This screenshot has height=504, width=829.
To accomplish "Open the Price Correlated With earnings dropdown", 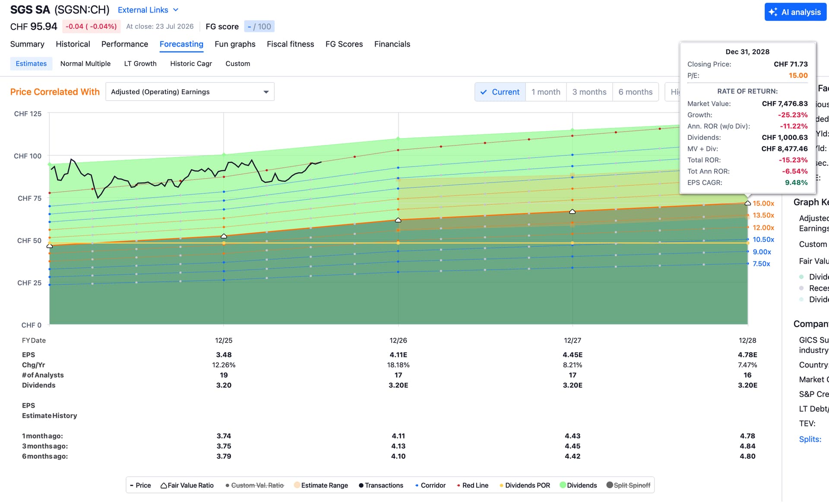I will click(x=190, y=92).
